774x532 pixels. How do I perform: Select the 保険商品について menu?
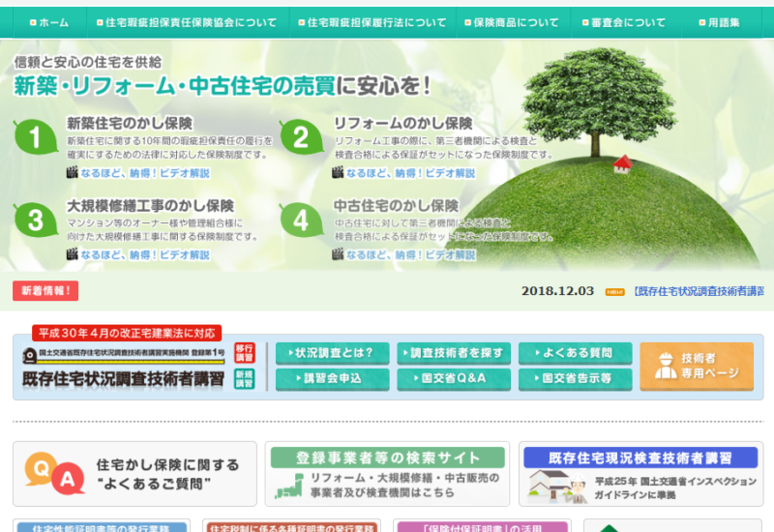click(x=516, y=22)
